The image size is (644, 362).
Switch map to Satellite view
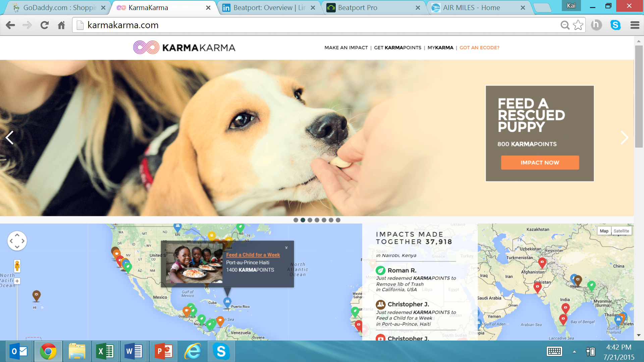(x=621, y=231)
